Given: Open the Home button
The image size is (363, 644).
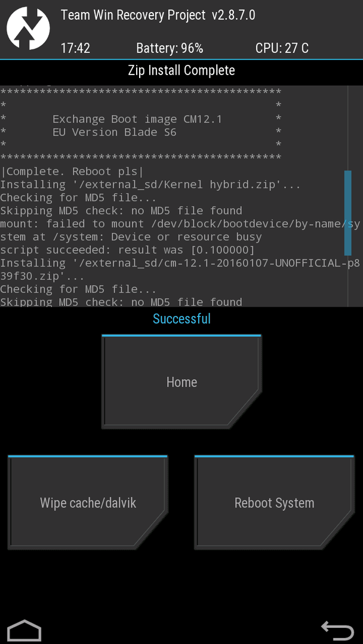Looking at the screenshot, I should pos(181,382).
